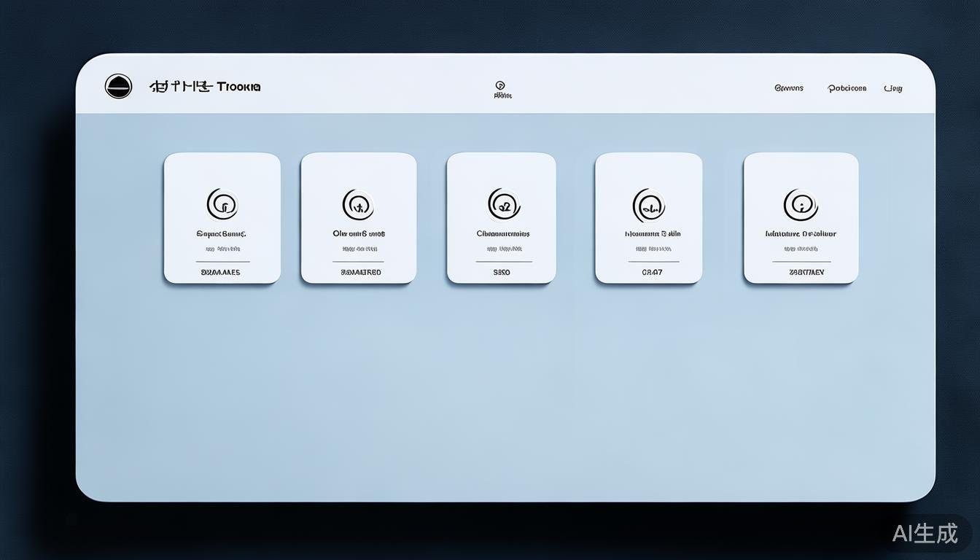This screenshot has height=560, width=980.
Task: Click the spiral icon on the third card
Action: (x=503, y=204)
